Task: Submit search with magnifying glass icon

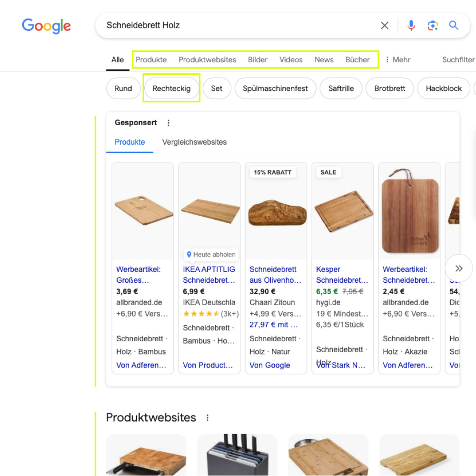Action: click(x=454, y=25)
